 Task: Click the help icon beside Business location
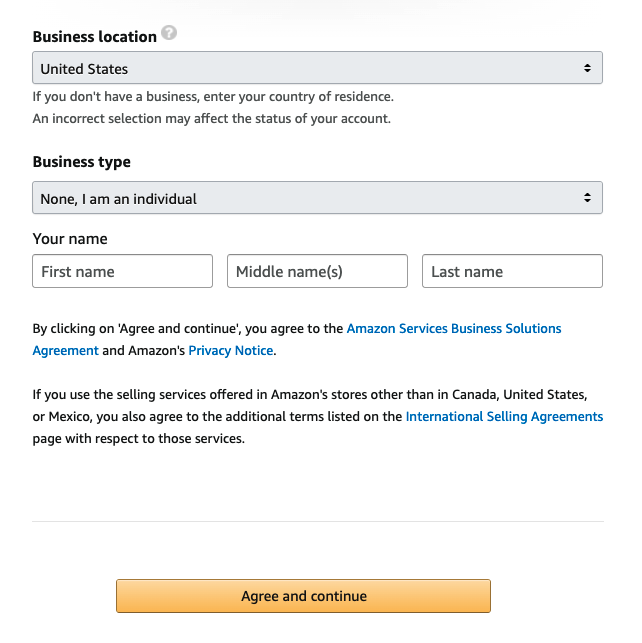point(169,34)
